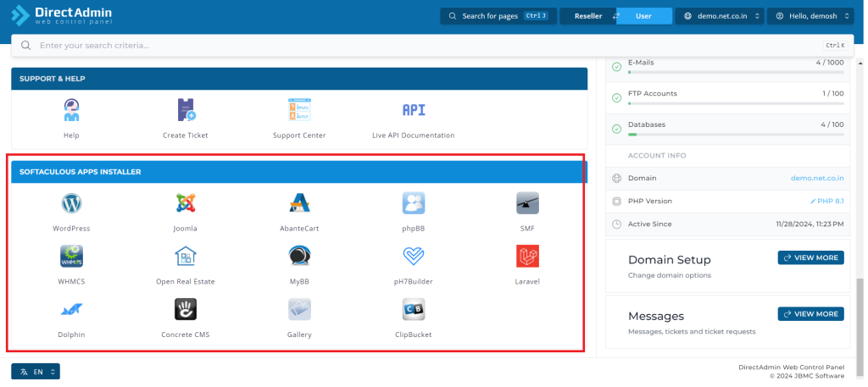Click the Databases usage progress bar
The image size is (868, 387).
coord(736,135)
